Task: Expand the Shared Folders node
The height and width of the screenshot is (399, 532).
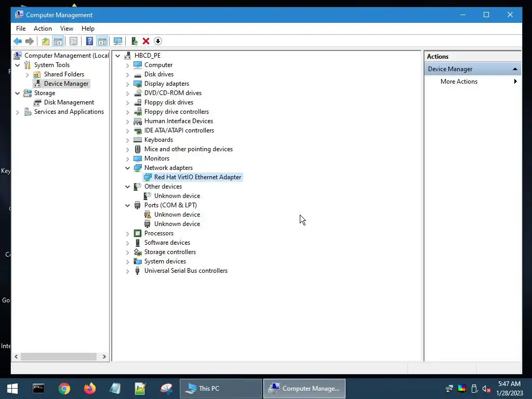Action: pos(28,75)
